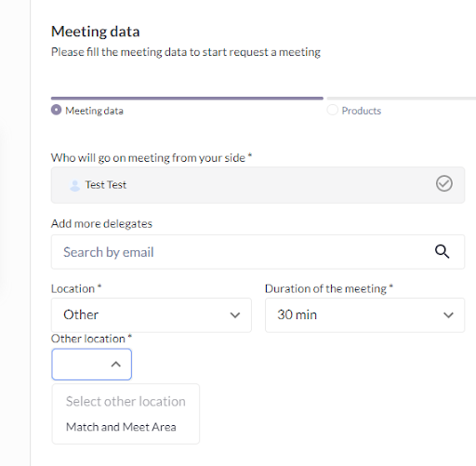
Task: Click the user avatar icon next to Test Test
Action: point(74,185)
